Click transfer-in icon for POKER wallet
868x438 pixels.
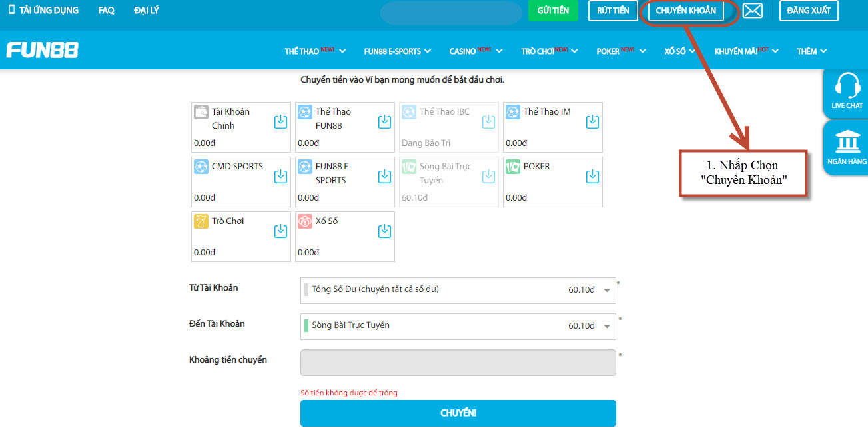click(593, 176)
